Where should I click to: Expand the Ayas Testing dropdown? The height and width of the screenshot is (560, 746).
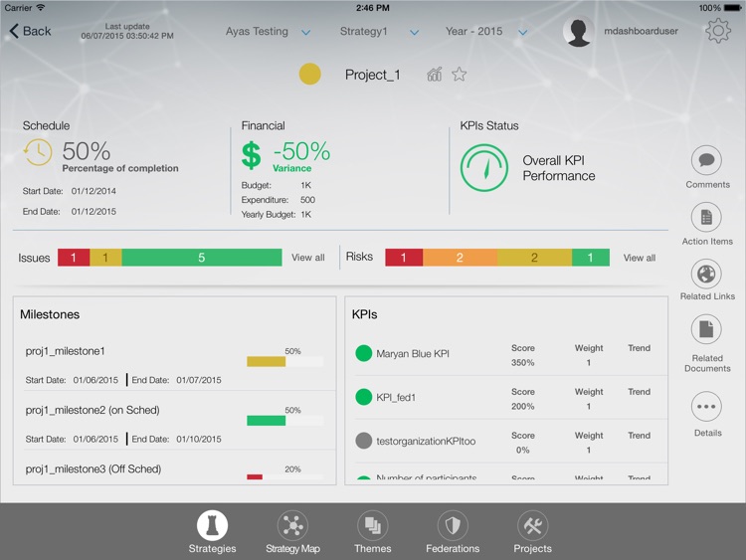pyautogui.click(x=306, y=33)
